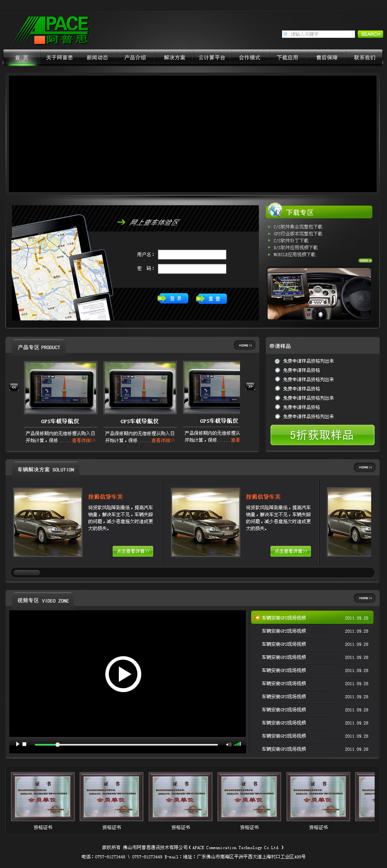Screen dimensions: 387x868
Task: Stop the video using the stop button
Action: (24, 744)
